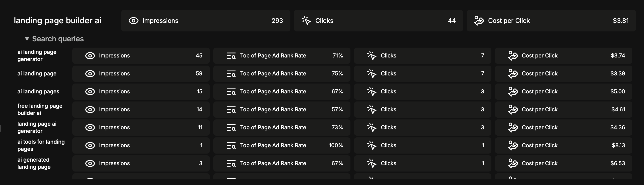The height and width of the screenshot is (185, 644).
Task: Collapse the Search queries triangle
Action: (27, 39)
